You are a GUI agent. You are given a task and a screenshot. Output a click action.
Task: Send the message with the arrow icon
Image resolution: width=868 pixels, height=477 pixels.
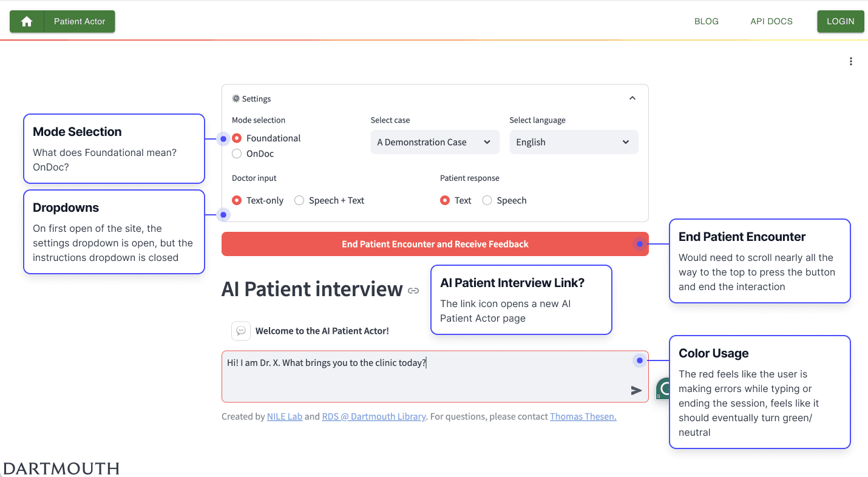click(x=636, y=390)
